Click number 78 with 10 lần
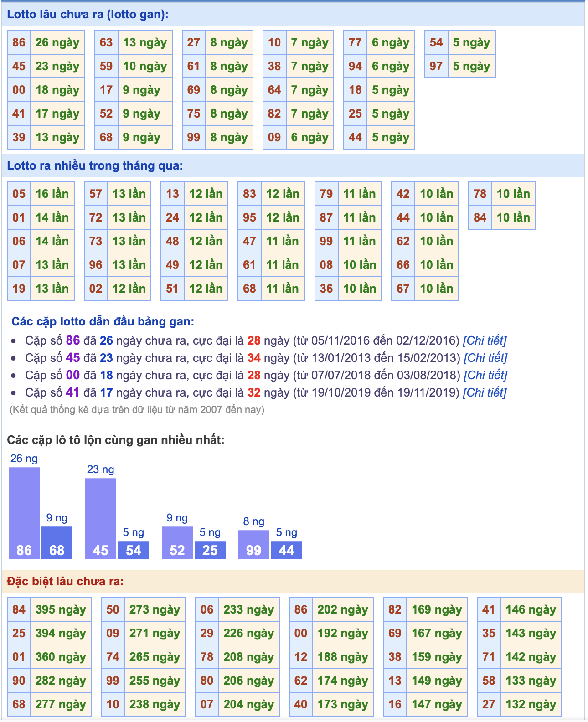This screenshot has height=722, width=588. coord(480,194)
